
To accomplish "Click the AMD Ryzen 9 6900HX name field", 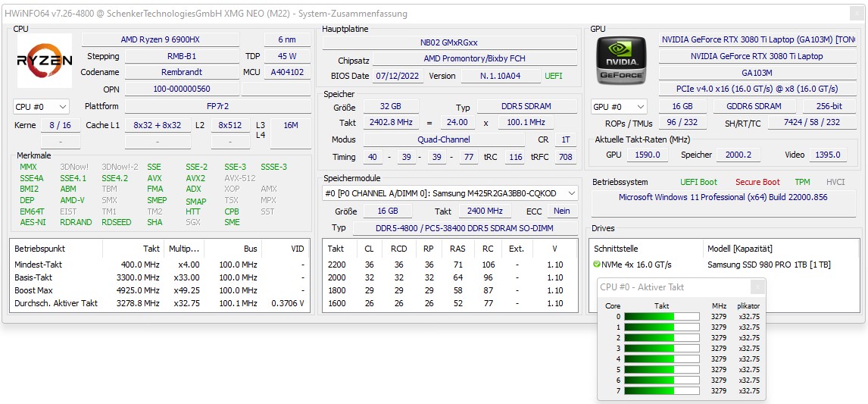I will [x=161, y=39].
